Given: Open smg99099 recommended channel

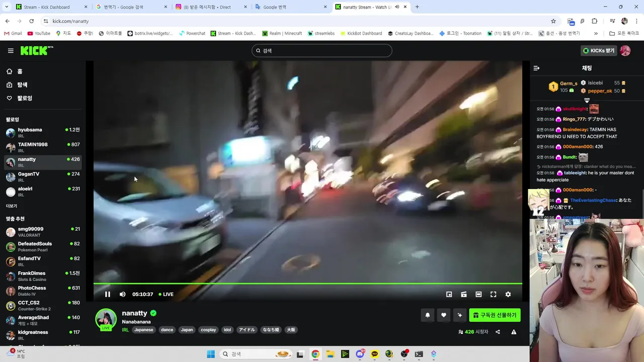Looking at the screenshot, I should pyautogui.click(x=43, y=232).
